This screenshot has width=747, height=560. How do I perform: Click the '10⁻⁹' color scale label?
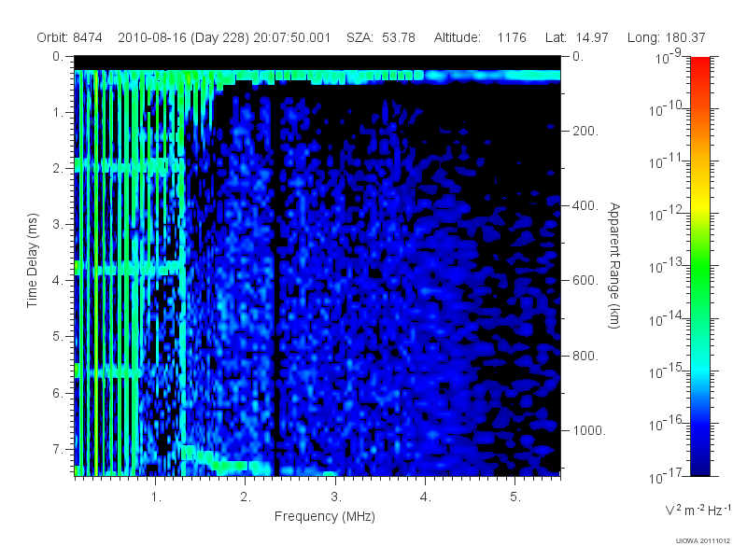tap(669, 58)
